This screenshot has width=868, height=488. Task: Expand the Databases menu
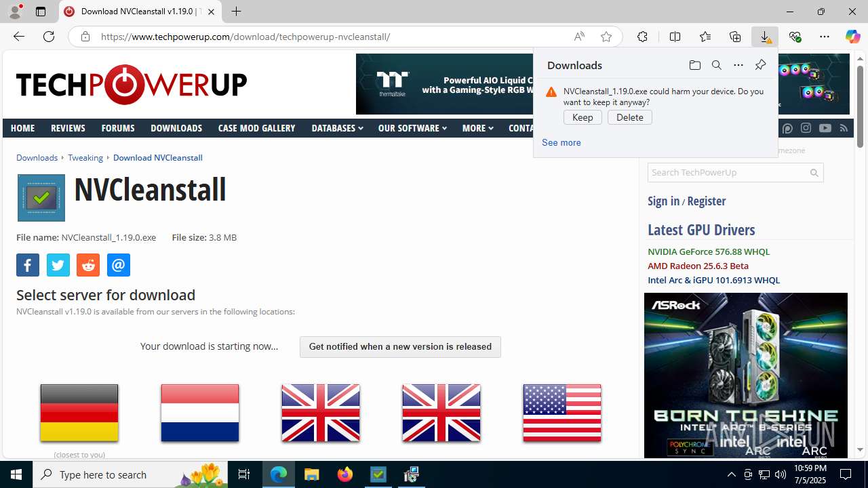click(x=337, y=128)
